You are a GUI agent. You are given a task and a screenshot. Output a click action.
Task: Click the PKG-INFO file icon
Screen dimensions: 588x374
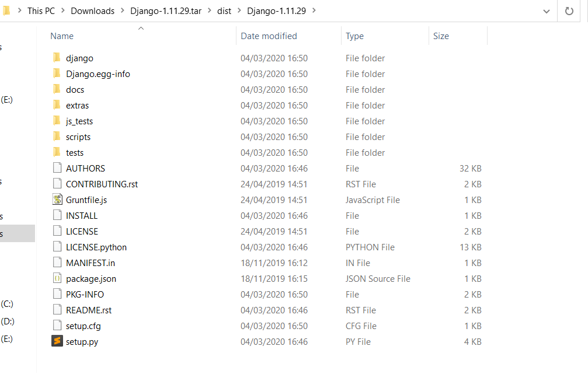57,294
